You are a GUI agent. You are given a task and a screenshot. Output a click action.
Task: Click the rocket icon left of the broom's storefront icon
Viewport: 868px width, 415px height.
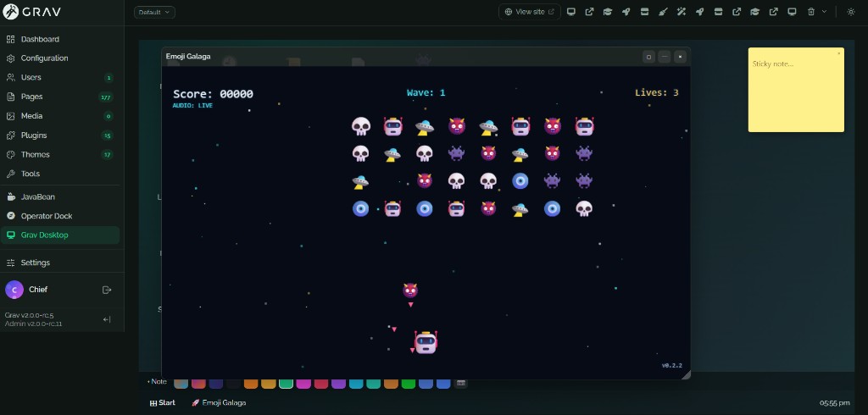pyautogui.click(x=626, y=12)
